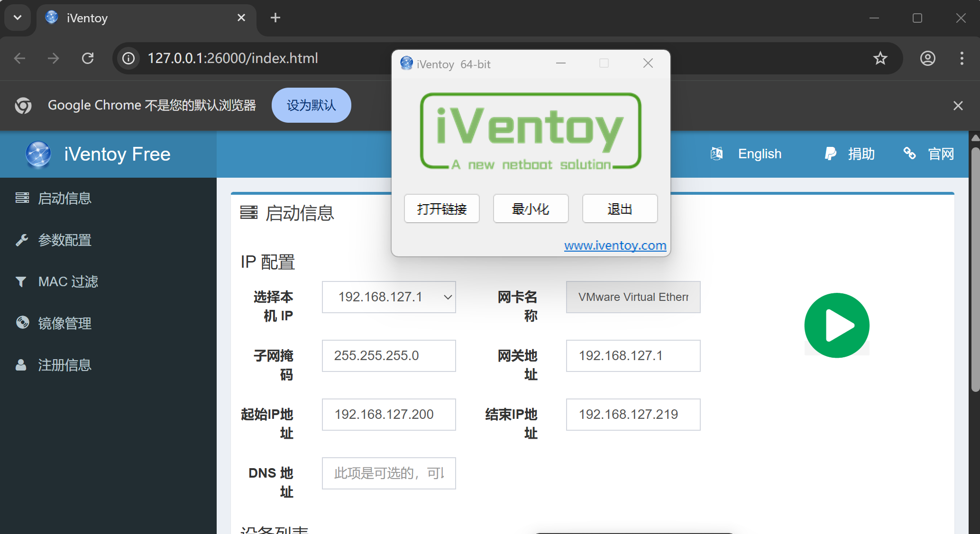980x534 pixels.
Task: Click the bookmark star icon in address bar
Action: [880, 58]
